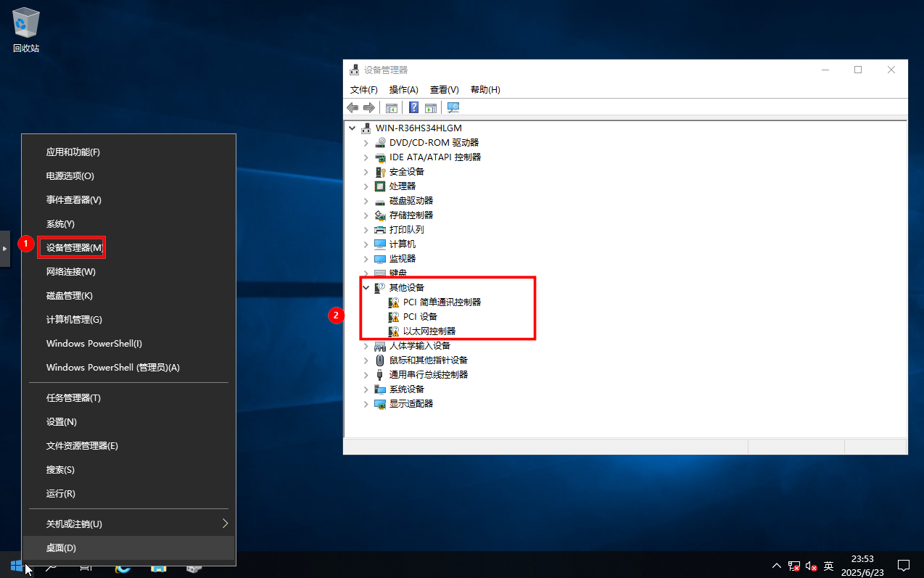Toggle the show/hide console tree toolbar icon
This screenshot has height=578, width=924.
click(x=392, y=108)
